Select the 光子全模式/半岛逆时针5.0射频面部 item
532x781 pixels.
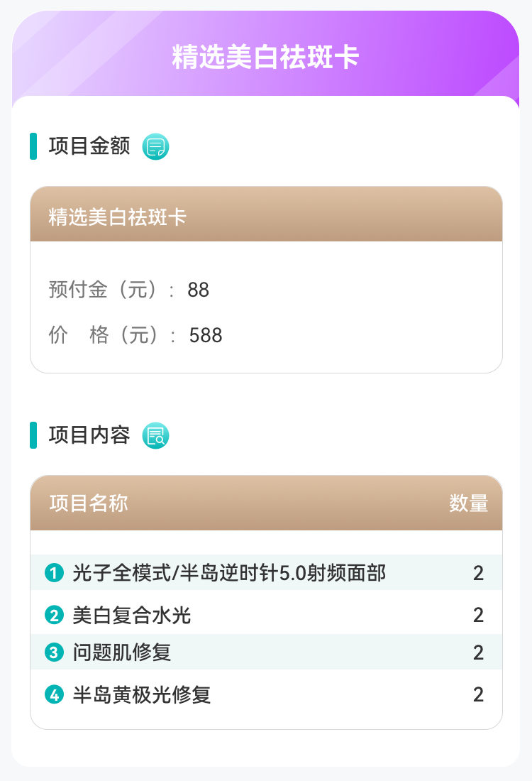pos(229,572)
